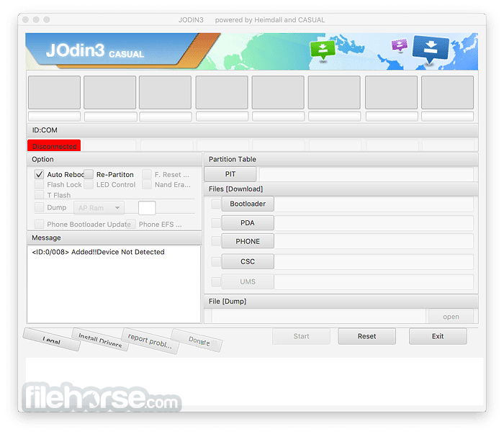Click the last device slot box
Viewport: 504px width, 434px height.
(x=447, y=92)
